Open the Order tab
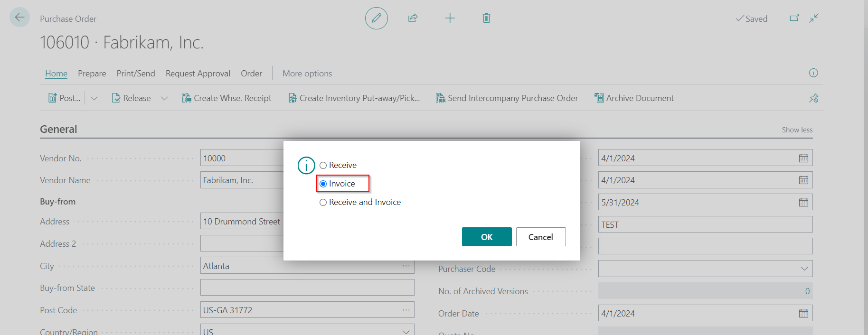The image size is (868, 335). click(251, 74)
